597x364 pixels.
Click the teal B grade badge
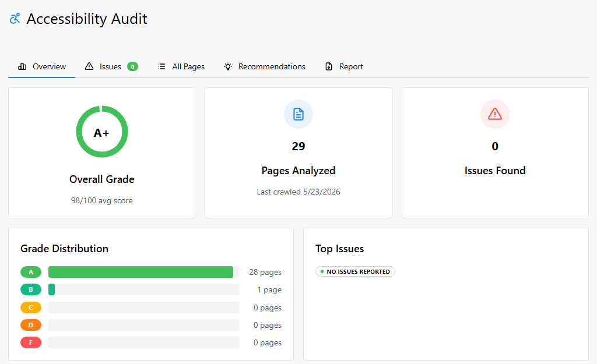(31, 289)
